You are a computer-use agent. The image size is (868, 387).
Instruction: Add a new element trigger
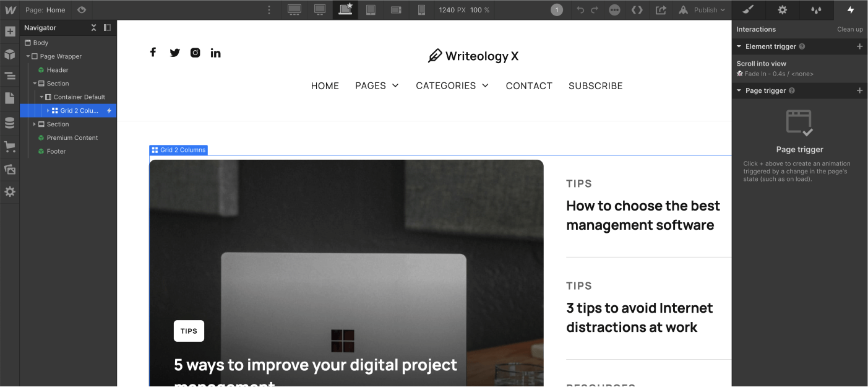point(859,46)
